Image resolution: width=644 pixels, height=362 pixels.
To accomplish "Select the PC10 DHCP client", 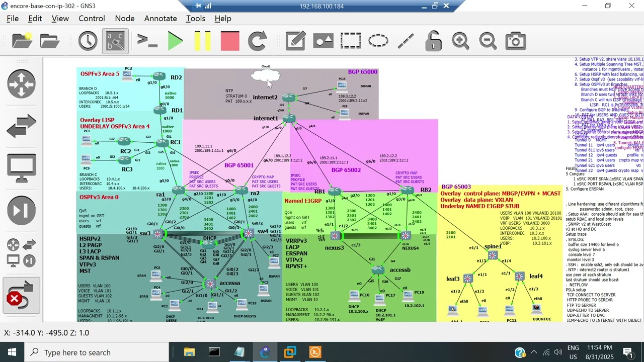I will pos(355,295).
